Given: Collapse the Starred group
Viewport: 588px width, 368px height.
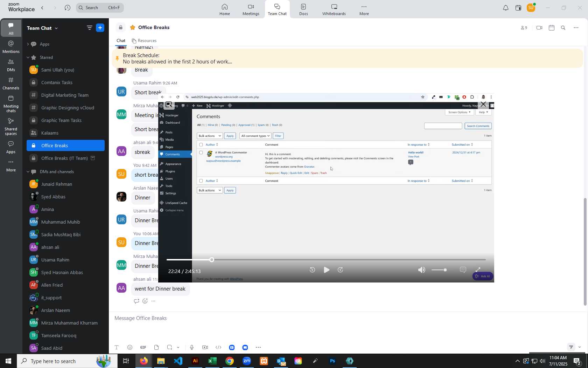Looking at the screenshot, I should tap(28, 57).
